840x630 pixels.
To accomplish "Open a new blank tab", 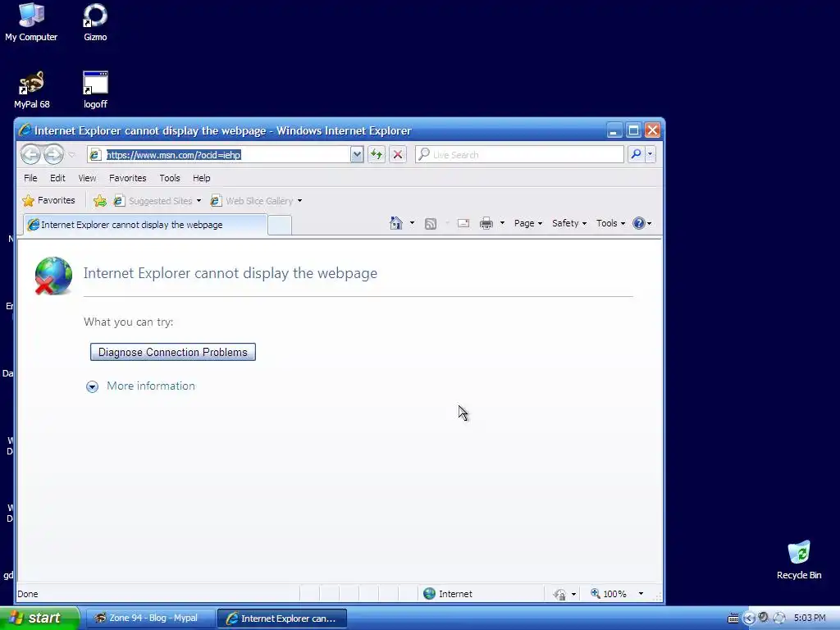I will point(280,225).
